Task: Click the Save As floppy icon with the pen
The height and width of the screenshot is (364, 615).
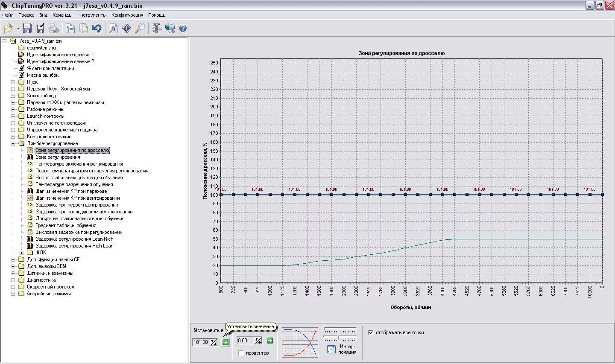Action: pos(41,29)
